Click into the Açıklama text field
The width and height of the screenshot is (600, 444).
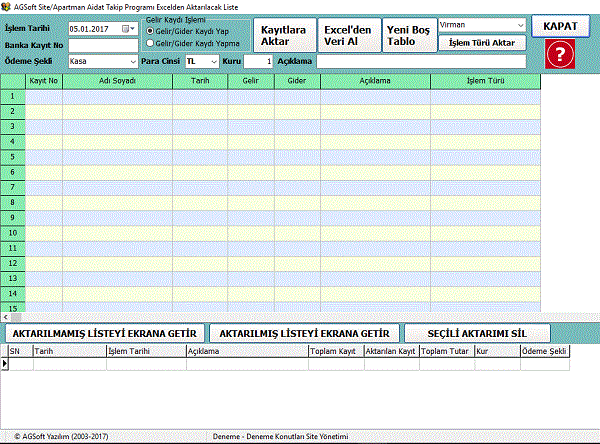(x=420, y=62)
